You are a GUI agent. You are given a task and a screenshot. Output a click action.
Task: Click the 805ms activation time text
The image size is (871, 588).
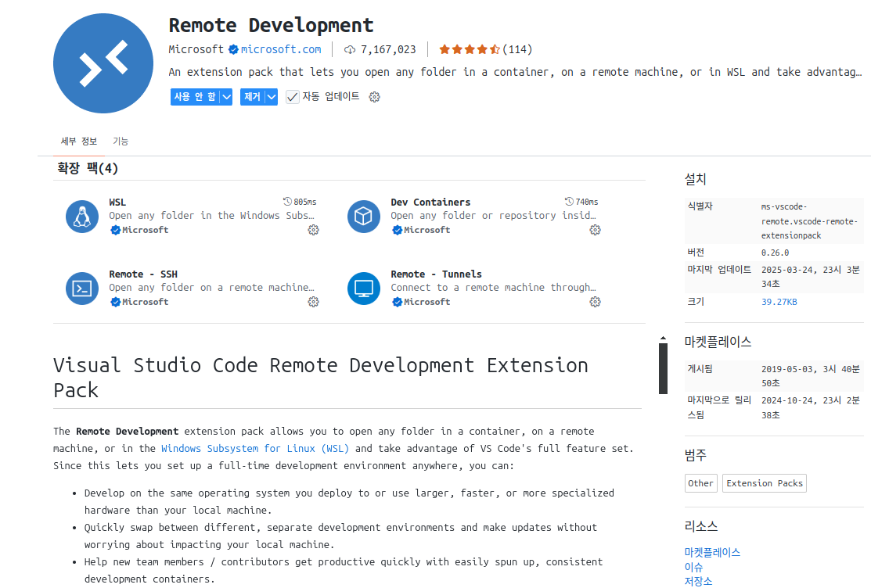(305, 202)
